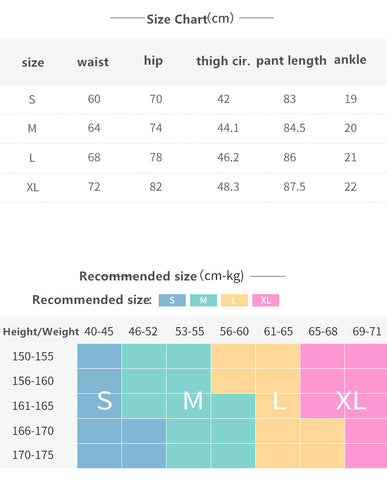
Task: Click the 170-175 height row label
Action: point(33,455)
